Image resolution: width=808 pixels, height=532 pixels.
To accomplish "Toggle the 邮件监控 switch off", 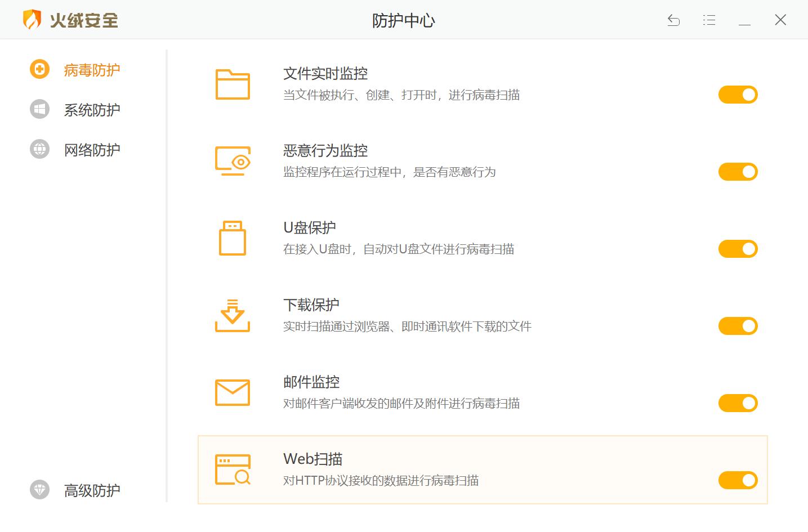I will [738, 403].
